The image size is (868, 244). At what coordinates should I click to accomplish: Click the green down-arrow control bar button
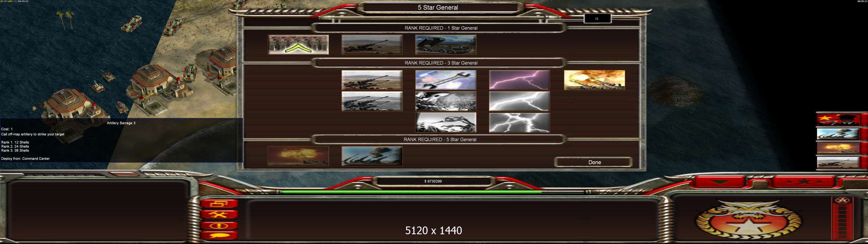720,182
